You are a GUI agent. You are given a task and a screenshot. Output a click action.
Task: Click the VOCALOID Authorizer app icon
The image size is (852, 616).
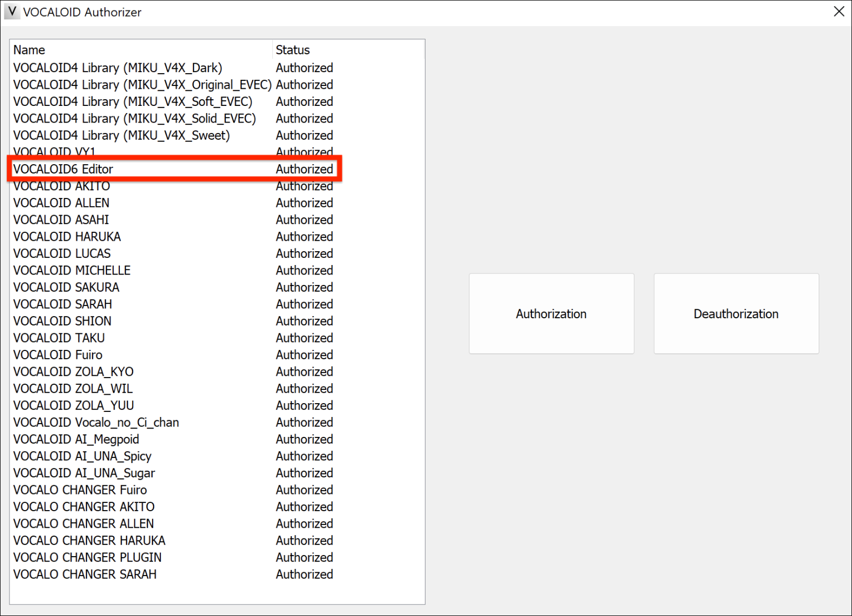coord(12,12)
